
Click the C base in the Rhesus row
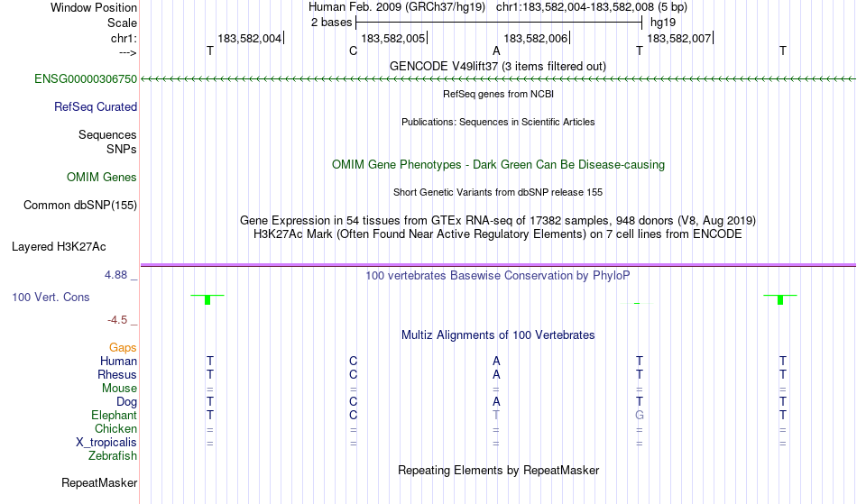(353, 374)
